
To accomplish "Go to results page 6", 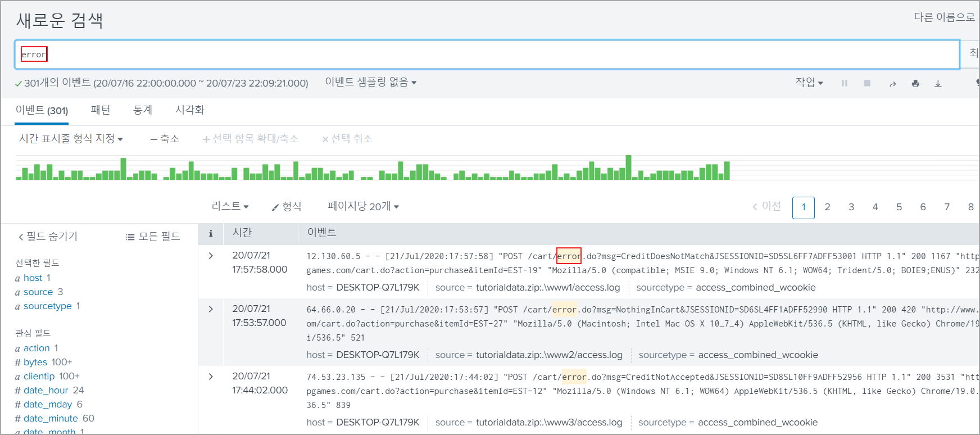I will pos(923,207).
